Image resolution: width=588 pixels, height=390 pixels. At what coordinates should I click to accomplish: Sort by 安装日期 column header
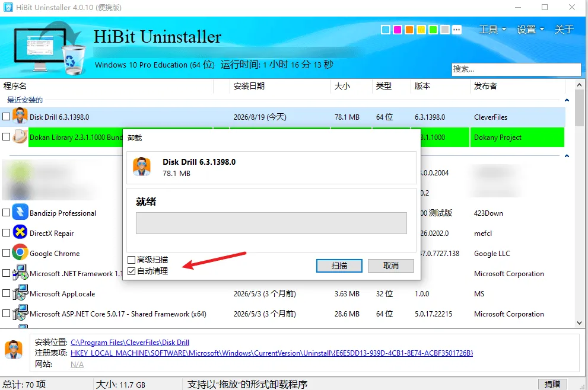point(279,86)
